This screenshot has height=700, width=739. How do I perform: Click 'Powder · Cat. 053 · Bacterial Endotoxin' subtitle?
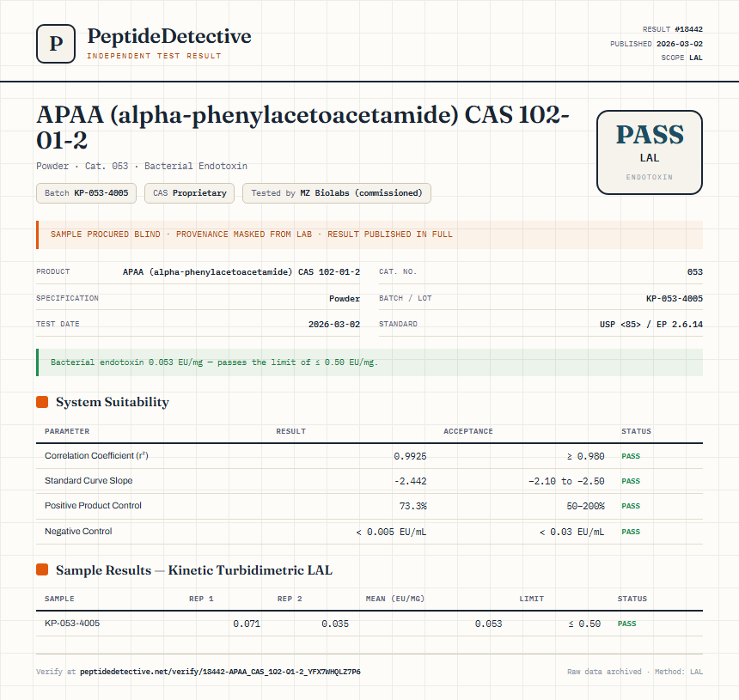(x=142, y=166)
